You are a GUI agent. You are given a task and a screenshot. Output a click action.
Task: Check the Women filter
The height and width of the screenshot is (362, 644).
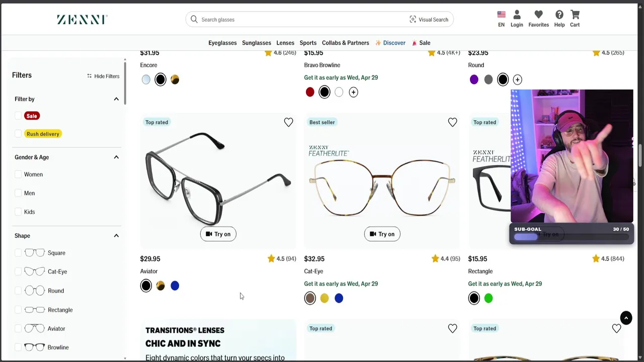click(x=19, y=174)
